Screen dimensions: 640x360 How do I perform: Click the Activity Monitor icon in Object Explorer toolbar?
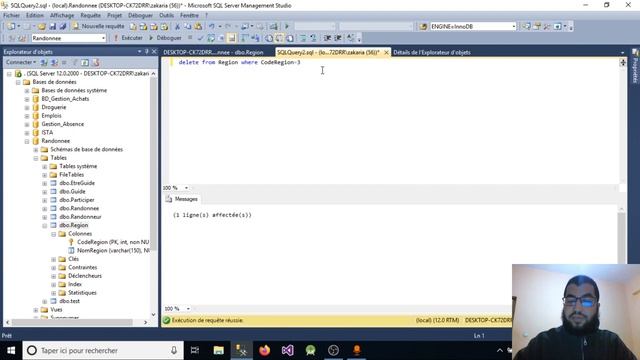(96, 62)
